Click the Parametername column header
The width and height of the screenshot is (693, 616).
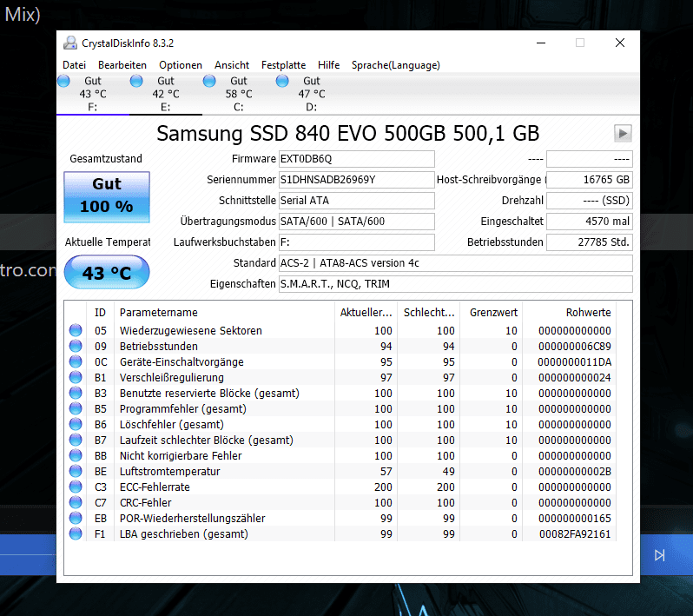[224, 312]
